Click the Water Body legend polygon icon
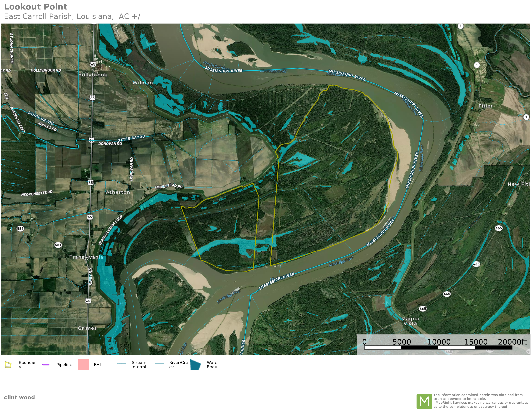 click(195, 364)
